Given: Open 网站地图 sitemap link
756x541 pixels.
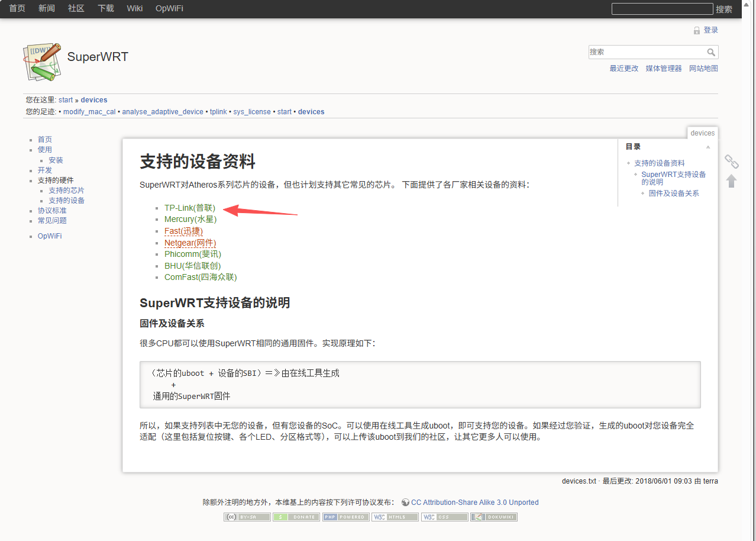Looking at the screenshot, I should [x=703, y=69].
